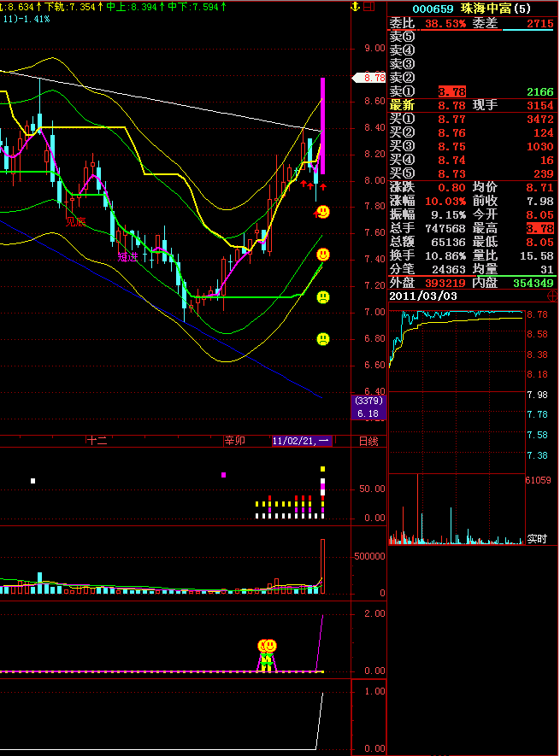Click the 中下:7.594 indicator readout
Viewport: 560px width, 756px height.
pos(197,7)
